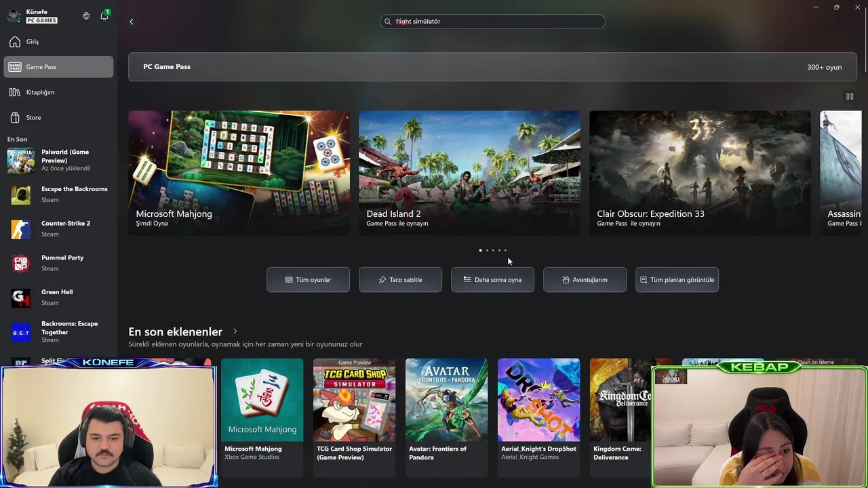The image size is (868, 488).
Task: Open Green Hell in recent list
Action: pyautogui.click(x=58, y=298)
